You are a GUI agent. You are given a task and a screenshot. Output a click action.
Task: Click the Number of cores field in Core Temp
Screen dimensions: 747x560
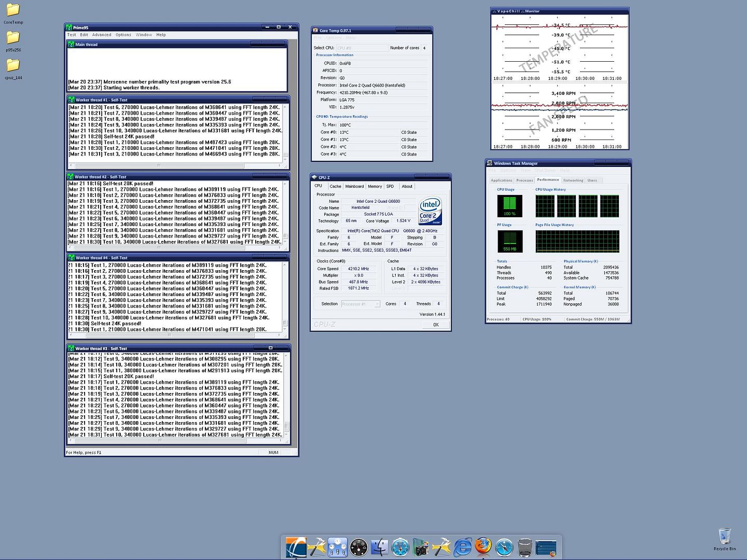click(x=424, y=48)
